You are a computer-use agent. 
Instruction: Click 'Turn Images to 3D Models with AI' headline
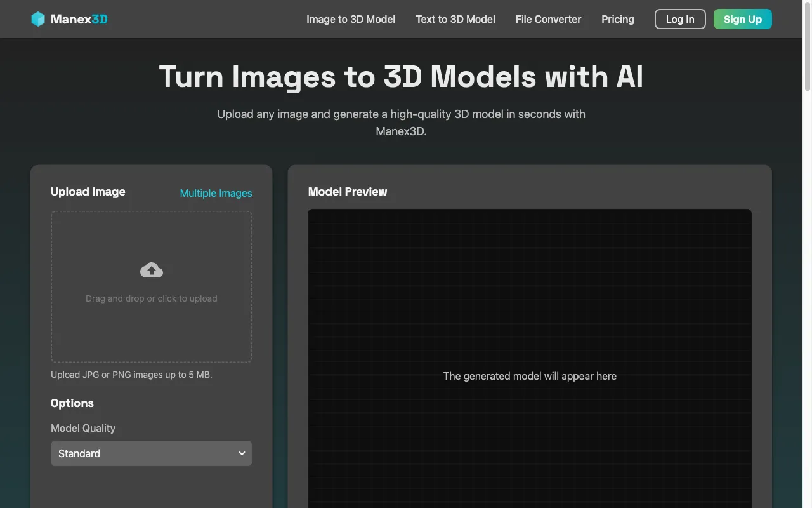(x=401, y=77)
